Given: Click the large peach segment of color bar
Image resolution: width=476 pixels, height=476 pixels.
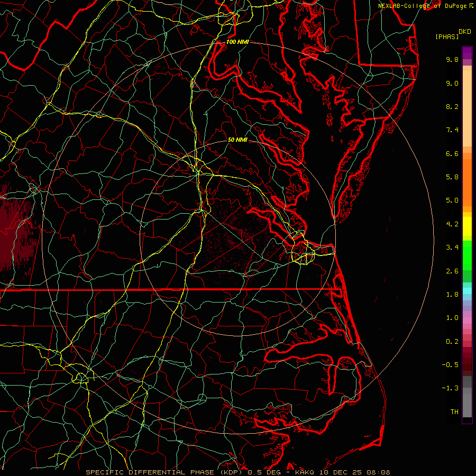Looking at the screenshot, I should pyautogui.click(x=467, y=108).
